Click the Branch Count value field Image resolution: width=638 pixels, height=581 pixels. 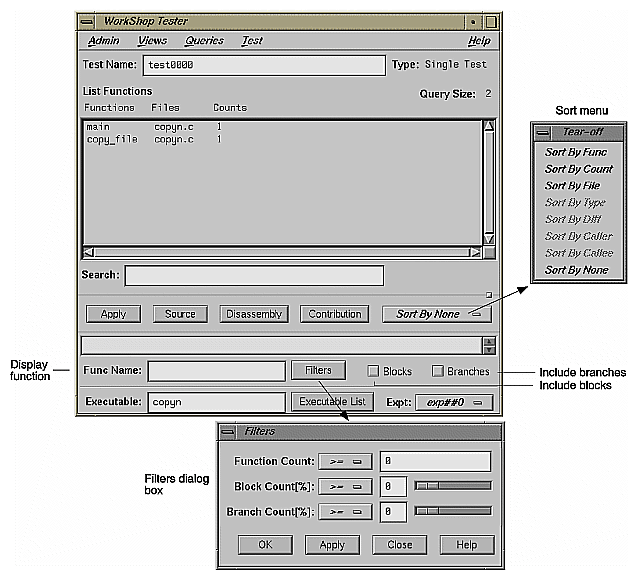point(393,512)
